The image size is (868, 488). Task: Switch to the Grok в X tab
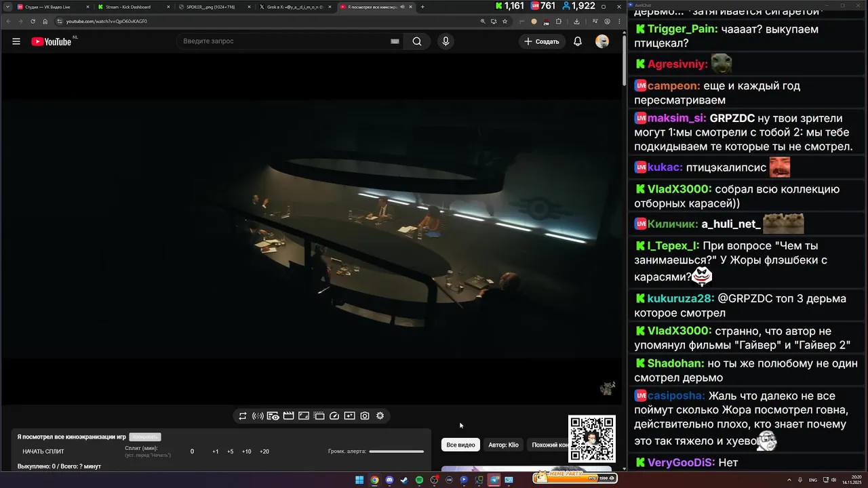[x=296, y=7]
